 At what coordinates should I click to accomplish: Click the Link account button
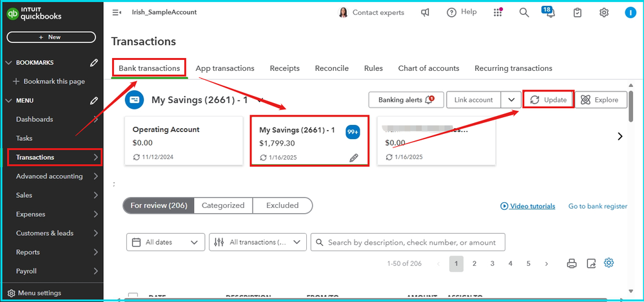point(474,100)
